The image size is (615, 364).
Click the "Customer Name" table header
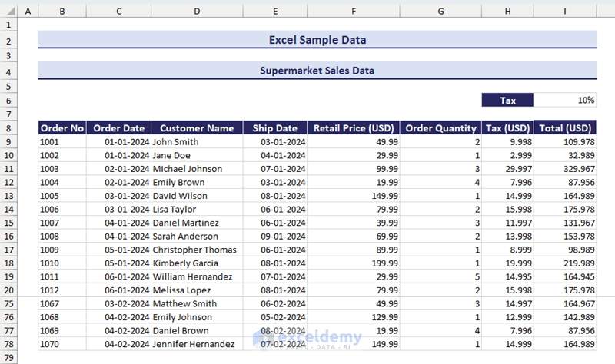pyautogui.click(x=197, y=128)
